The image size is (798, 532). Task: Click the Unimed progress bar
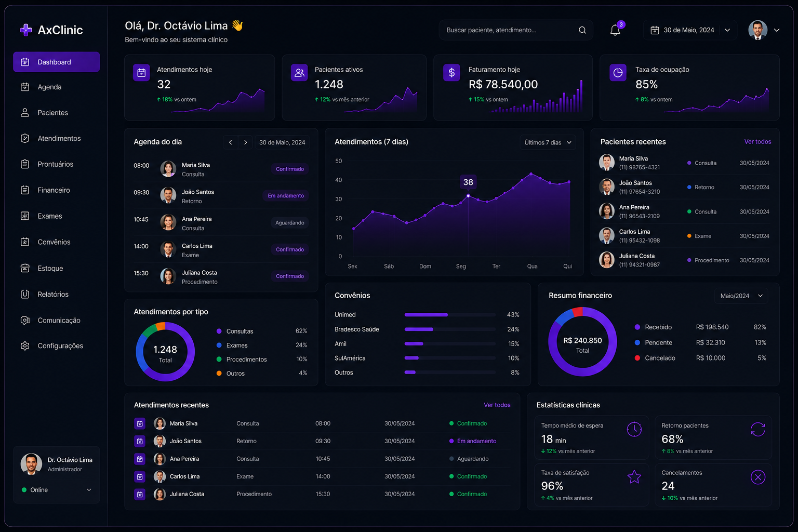click(450, 315)
